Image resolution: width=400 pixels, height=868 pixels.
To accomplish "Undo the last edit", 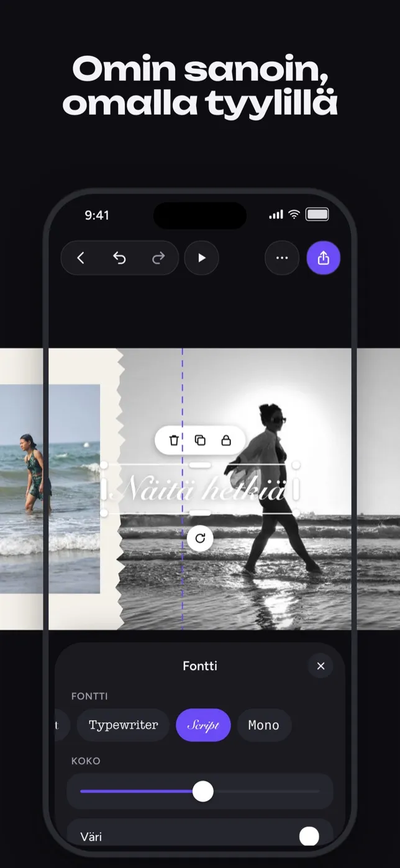I will (119, 258).
